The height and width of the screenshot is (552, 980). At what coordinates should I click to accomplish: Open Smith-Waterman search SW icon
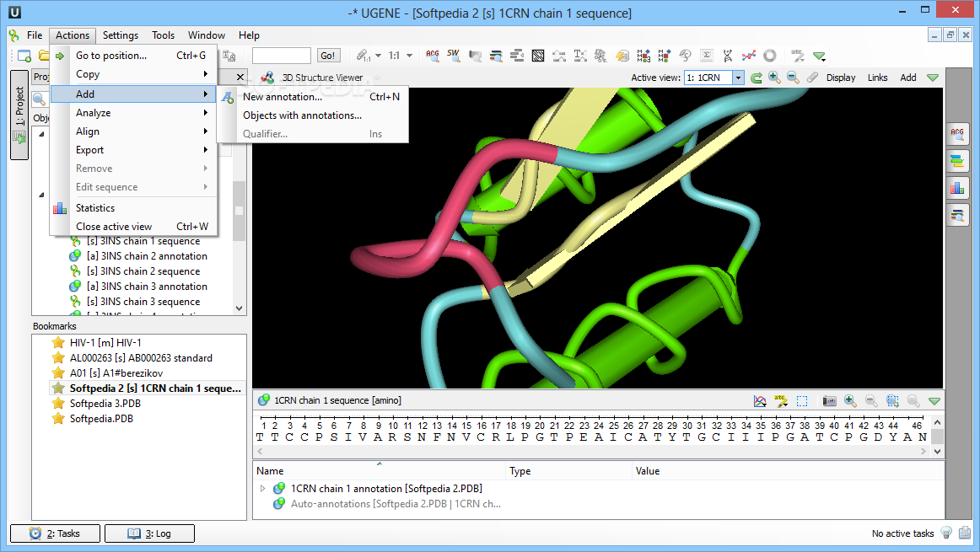click(x=454, y=56)
